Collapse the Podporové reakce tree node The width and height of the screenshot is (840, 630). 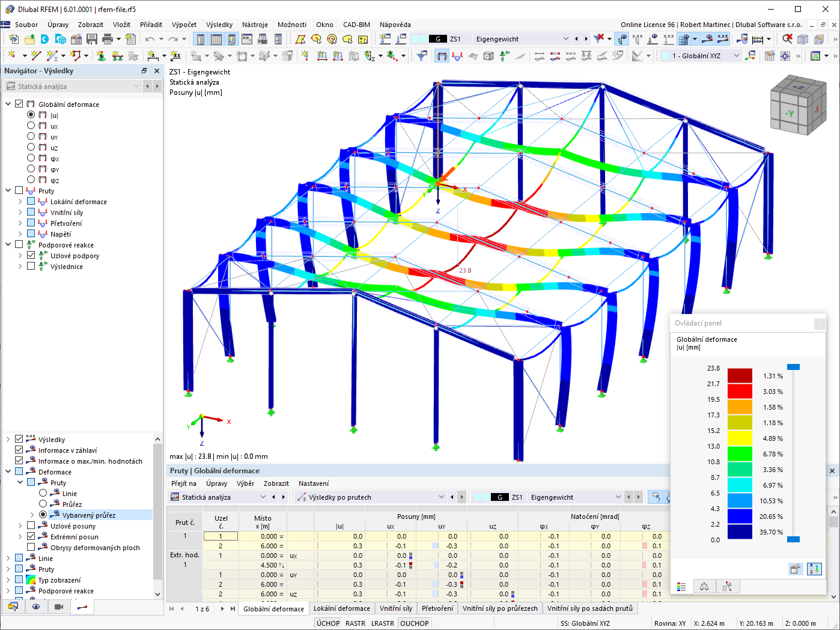(8, 244)
